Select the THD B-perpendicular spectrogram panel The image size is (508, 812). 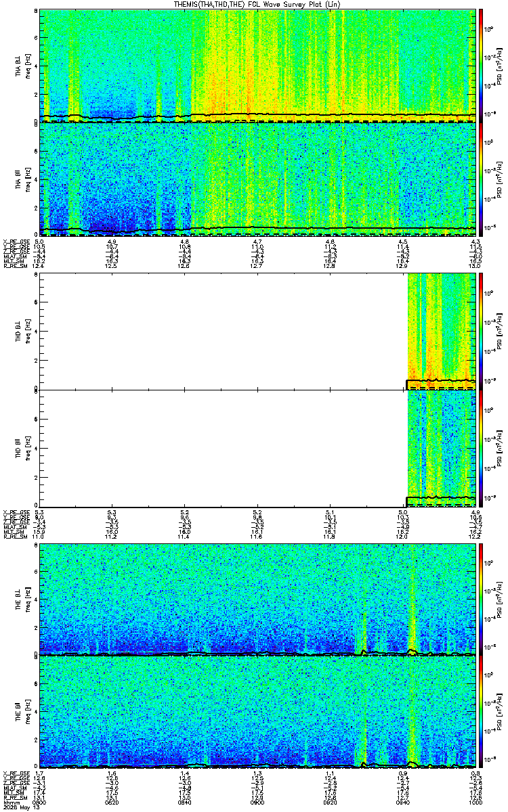257,332
